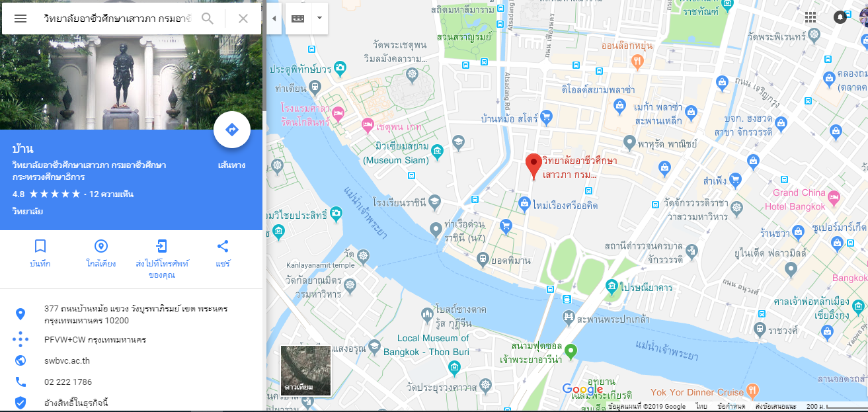Image resolution: width=868 pixels, height=412 pixels.
Task: Save place with the bookmark icon
Action: pos(40,247)
